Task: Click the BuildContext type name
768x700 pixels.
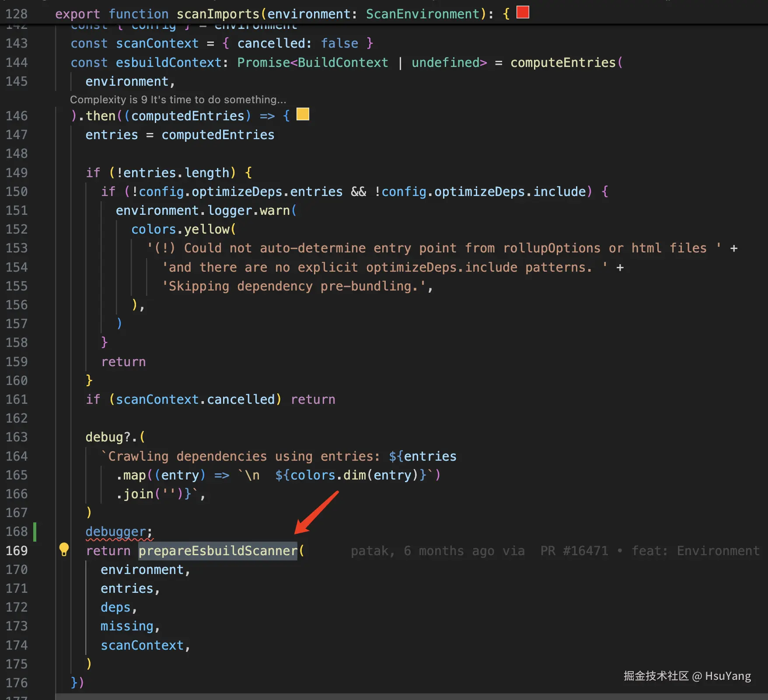Action: pos(343,63)
